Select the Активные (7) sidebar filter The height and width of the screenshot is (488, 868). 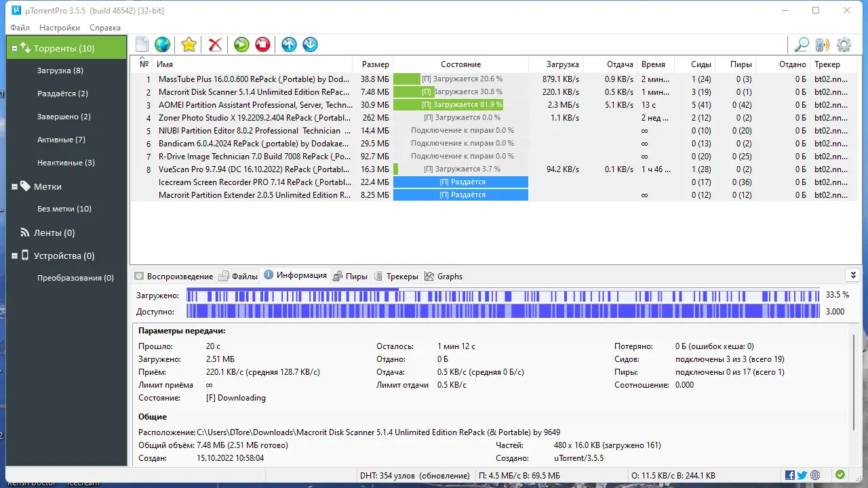coord(61,140)
